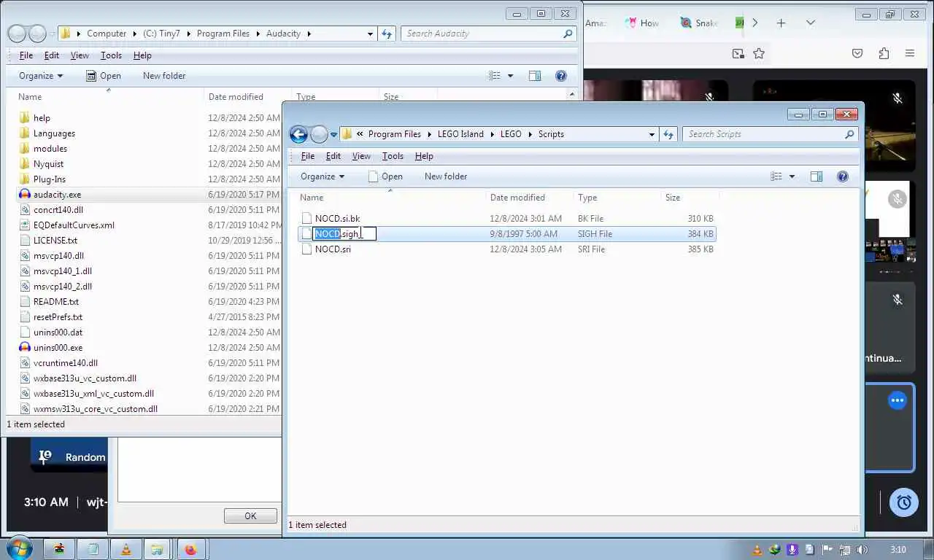Open the View menu in Audacity window
The height and width of the screenshot is (560, 934).
tap(80, 55)
